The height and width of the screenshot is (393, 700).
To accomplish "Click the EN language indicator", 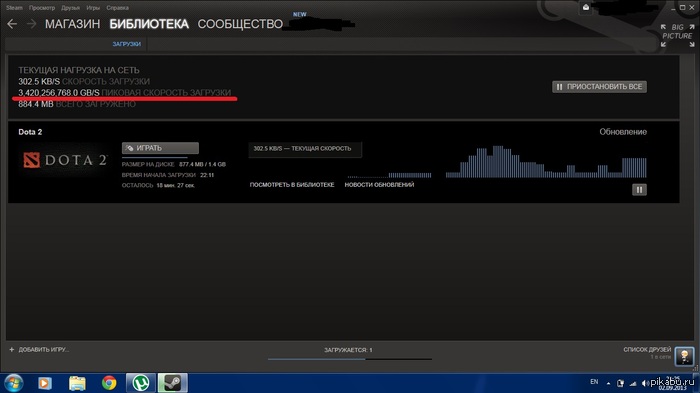I will 594,382.
